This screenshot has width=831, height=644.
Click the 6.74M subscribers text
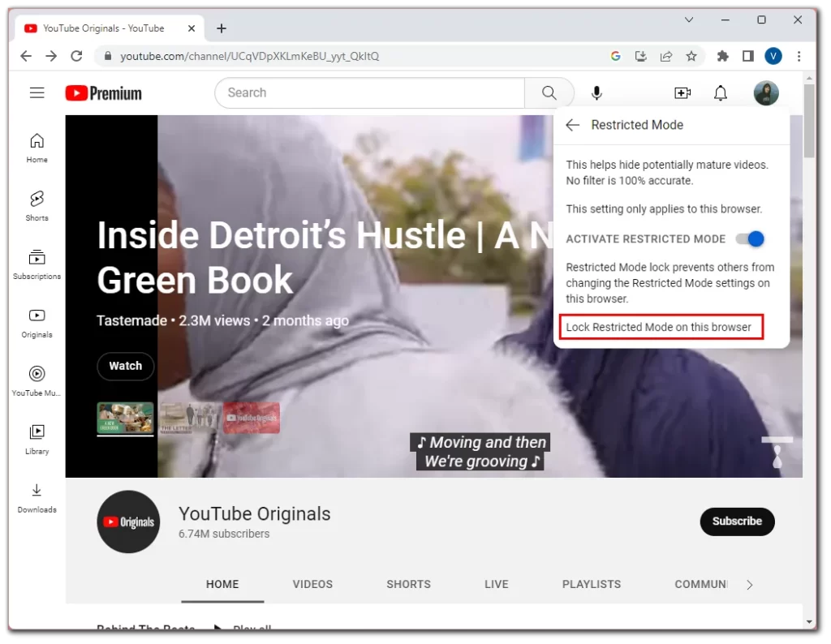point(224,534)
